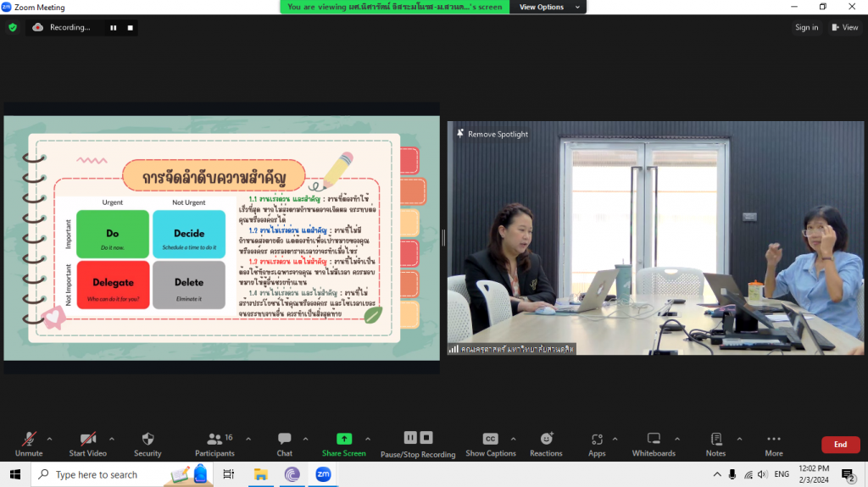Open the Apps panel
Screen dimensions: 868x487
click(597, 443)
